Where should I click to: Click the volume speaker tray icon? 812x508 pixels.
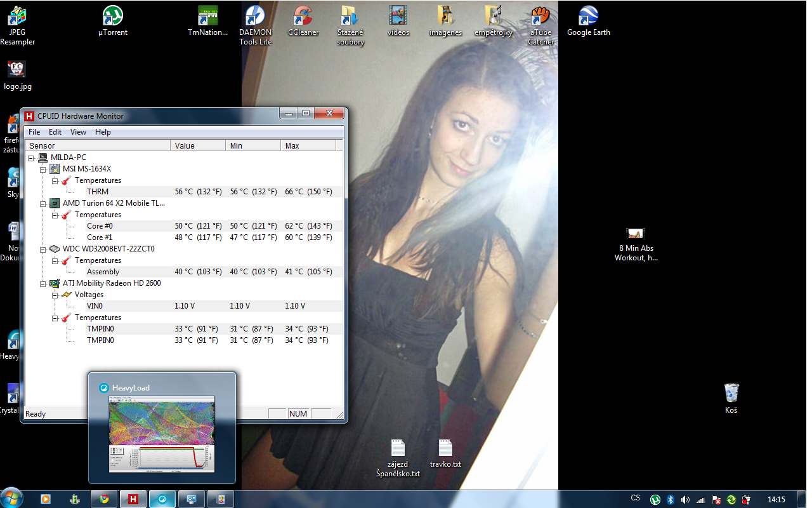pyautogui.click(x=686, y=500)
